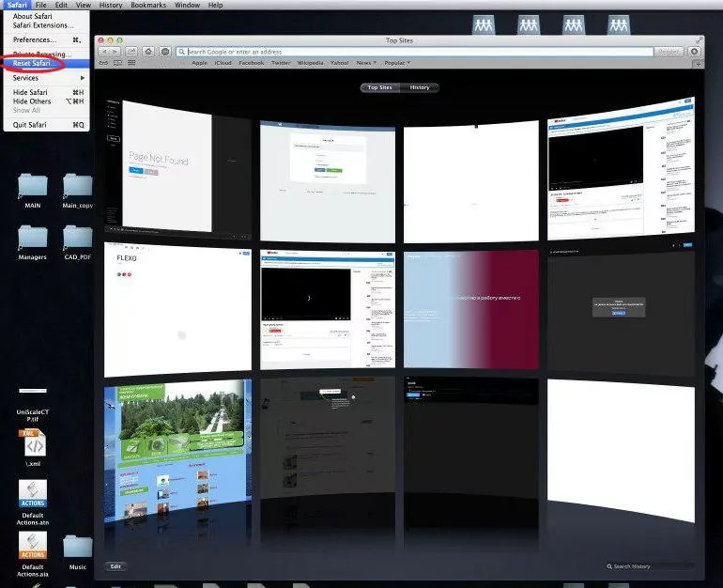Open bookmarks with the open-book icon
This screenshot has width=723, height=588.
[x=117, y=63]
